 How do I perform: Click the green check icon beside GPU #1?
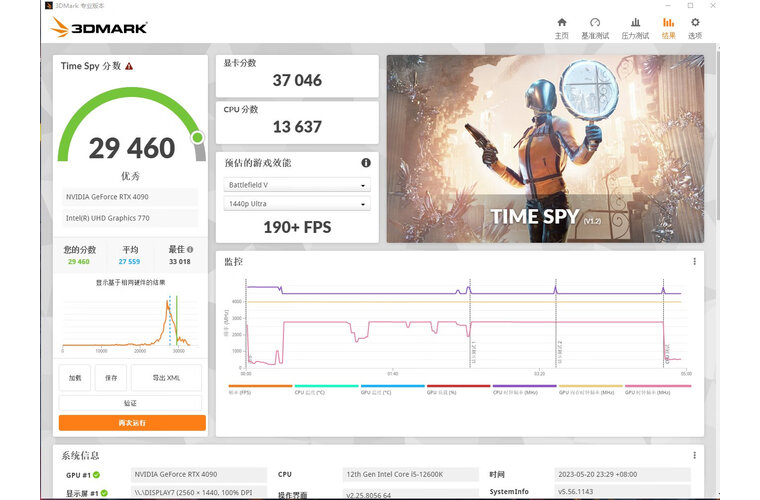pyautogui.click(x=96, y=475)
